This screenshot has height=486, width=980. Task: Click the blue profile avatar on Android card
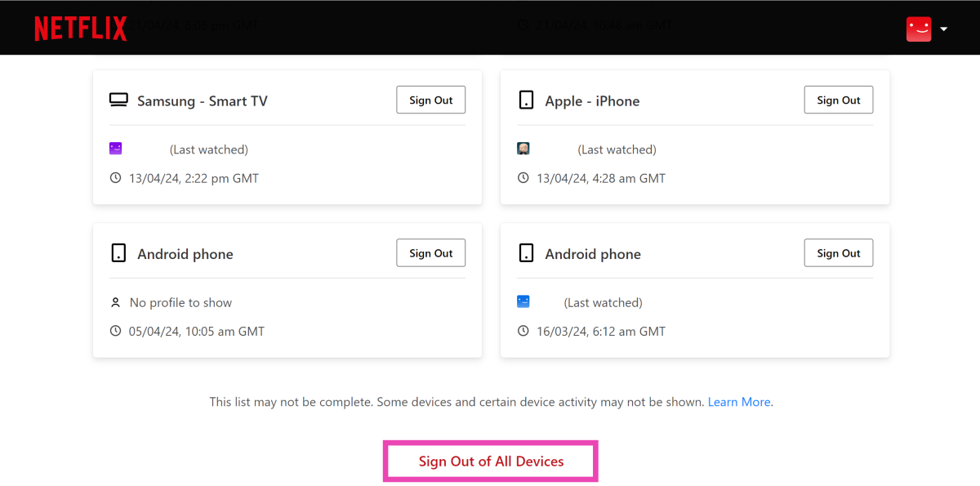tap(523, 301)
